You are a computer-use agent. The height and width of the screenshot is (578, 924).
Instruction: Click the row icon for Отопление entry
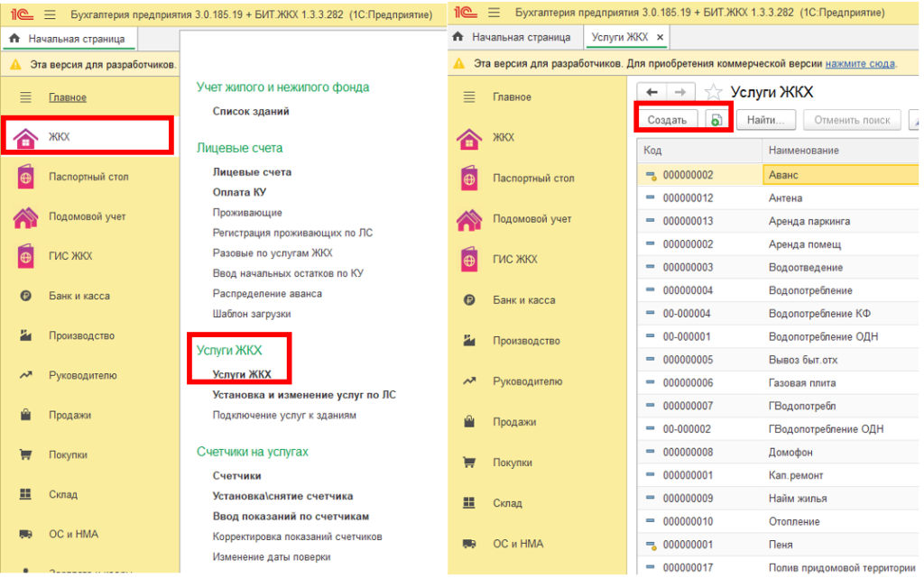(650, 522)
